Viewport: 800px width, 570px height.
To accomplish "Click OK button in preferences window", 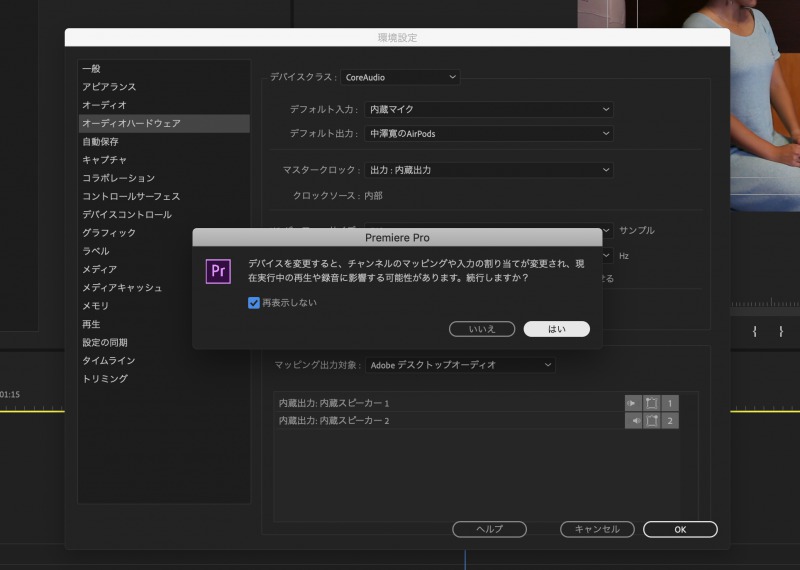I will pos(680,529).
